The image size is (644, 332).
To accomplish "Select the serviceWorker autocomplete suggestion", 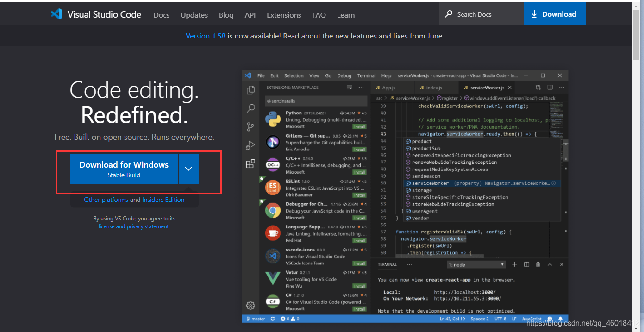I will 481,183.
